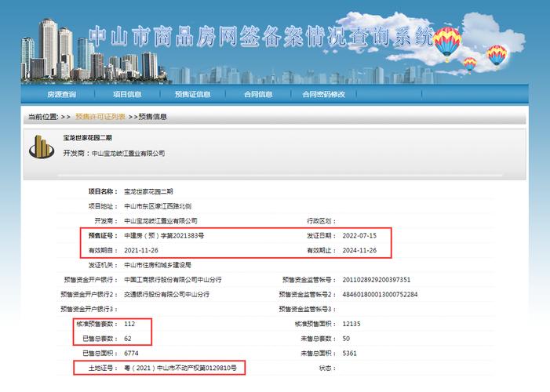
Task: Open the 房源查询 menu item
Action: click(x=61, y=94)
